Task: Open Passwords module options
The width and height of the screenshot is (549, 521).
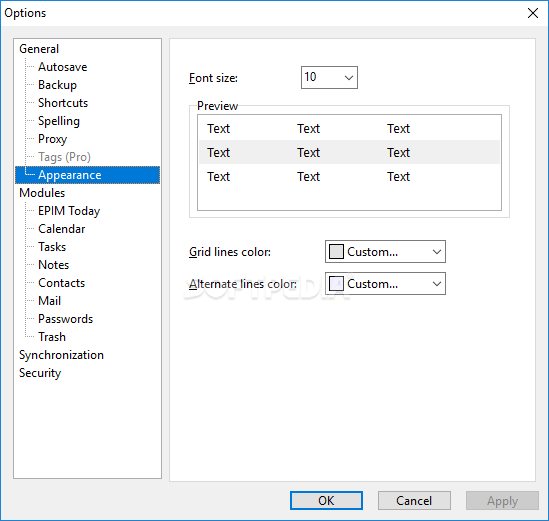Action: (65, 319)
